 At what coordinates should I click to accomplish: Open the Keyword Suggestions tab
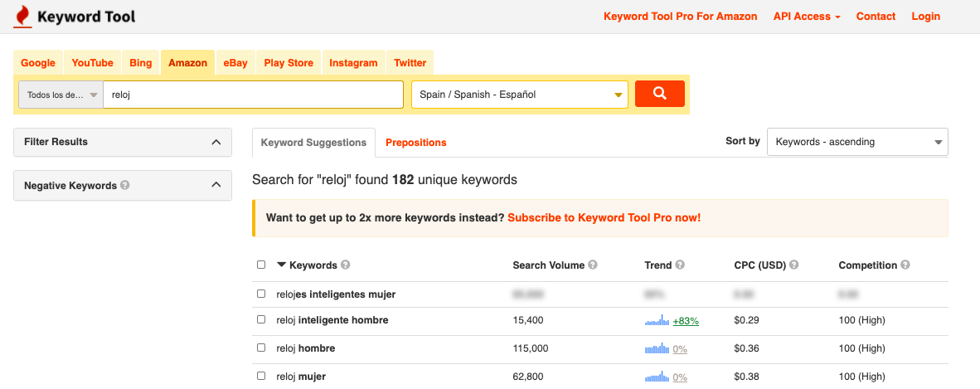[313, 143]
